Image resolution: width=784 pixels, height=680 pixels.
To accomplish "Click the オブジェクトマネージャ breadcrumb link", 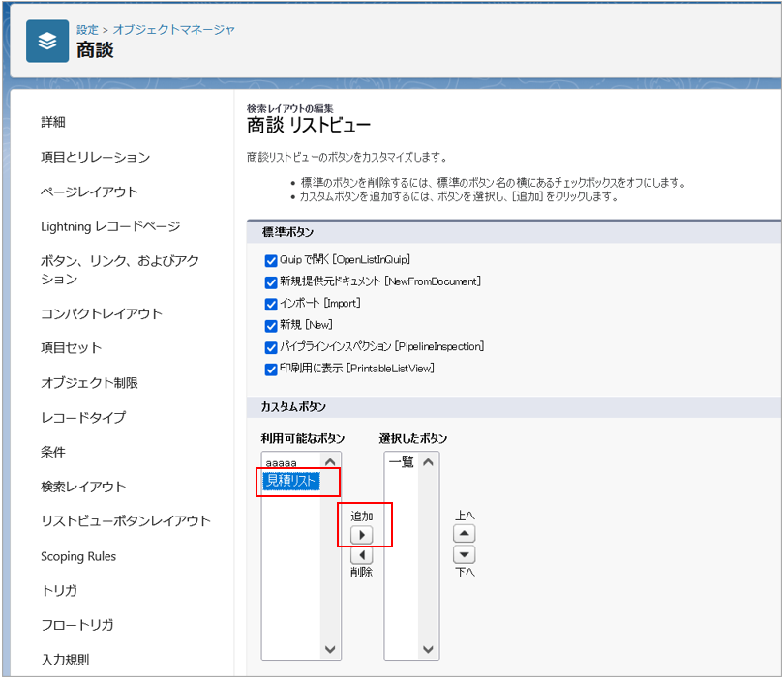I will click(174, 30).
